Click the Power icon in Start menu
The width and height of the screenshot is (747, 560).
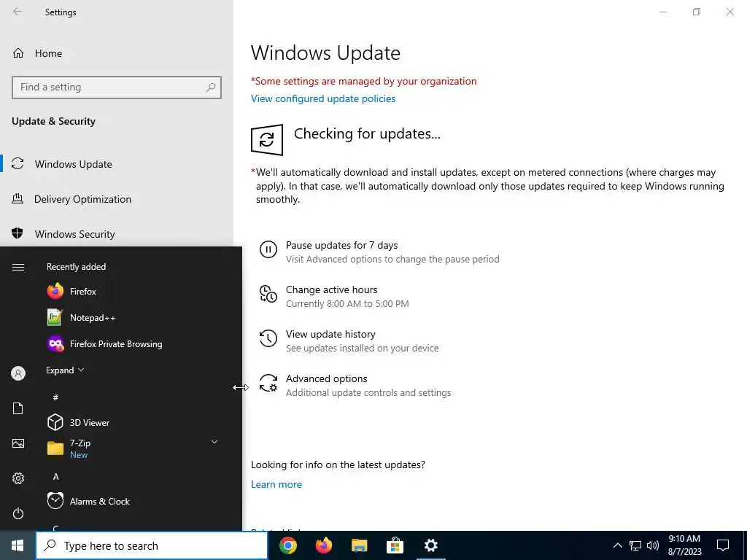[x=18, y=513]
